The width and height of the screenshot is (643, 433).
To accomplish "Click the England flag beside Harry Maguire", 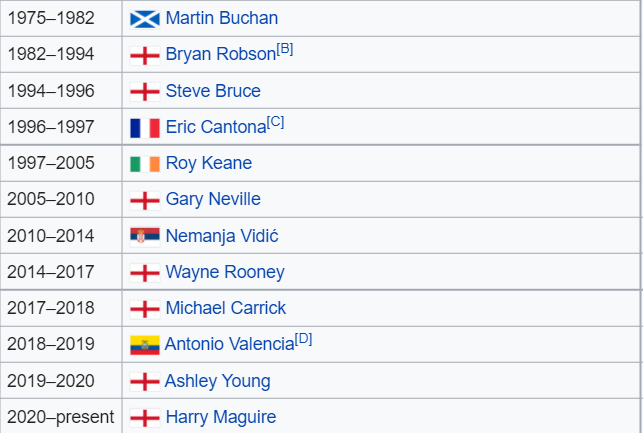I will (x=145, y=418).
